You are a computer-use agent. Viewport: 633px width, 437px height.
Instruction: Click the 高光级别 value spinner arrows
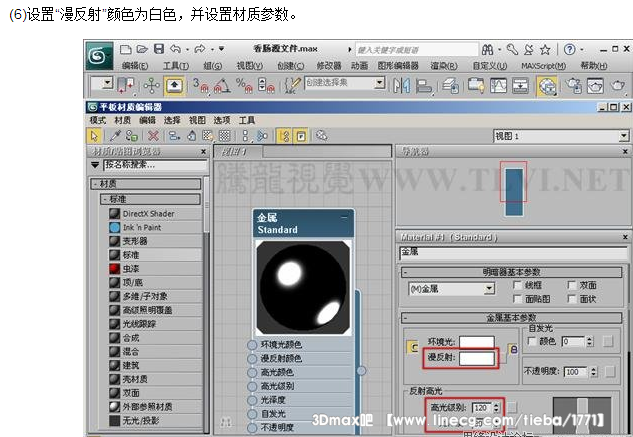(x=497, y=408)
